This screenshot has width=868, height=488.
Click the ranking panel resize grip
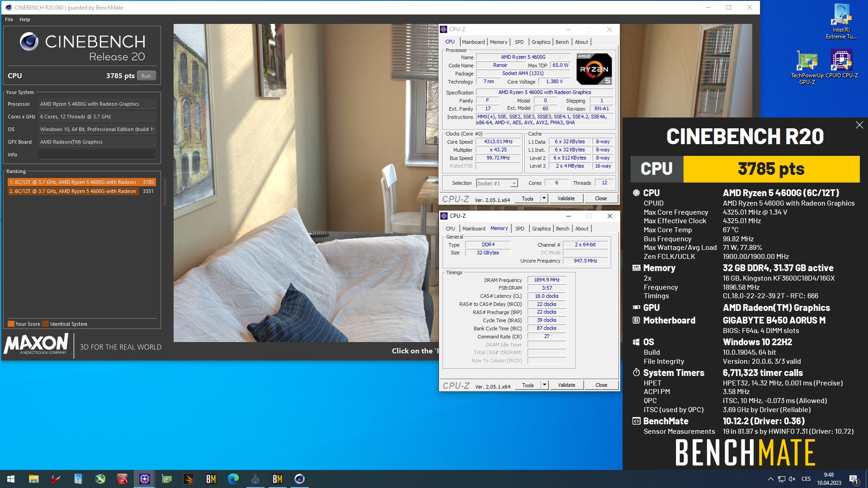165,192
